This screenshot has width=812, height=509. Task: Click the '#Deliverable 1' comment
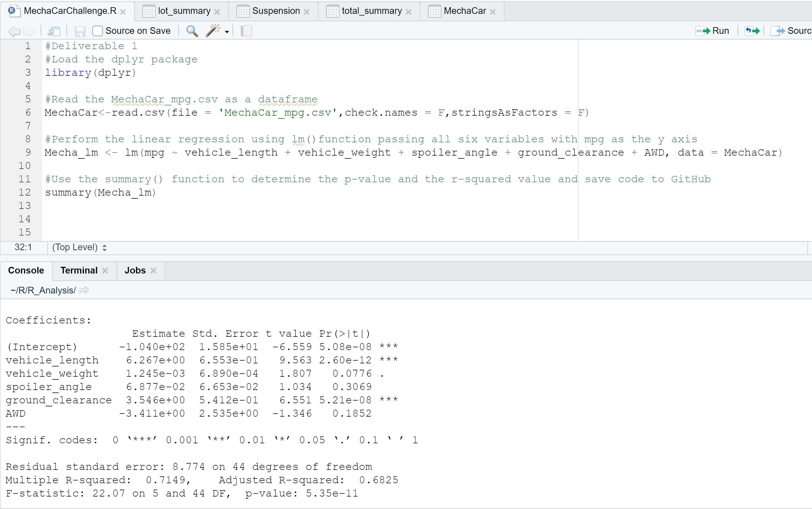91,46
